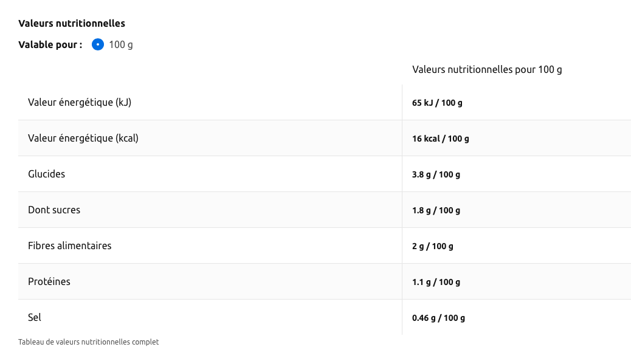Click the "1.8 g / 100 g" sugars value
The width and height of the screenshot is (631, 364).
tap(436, 210)
